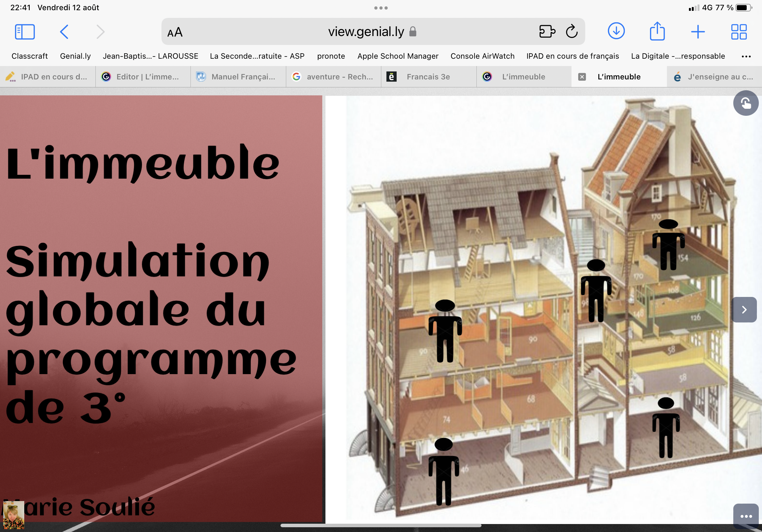Open Genially bottom-right options menu
762x532 pixels.
[x=746, y=516]
